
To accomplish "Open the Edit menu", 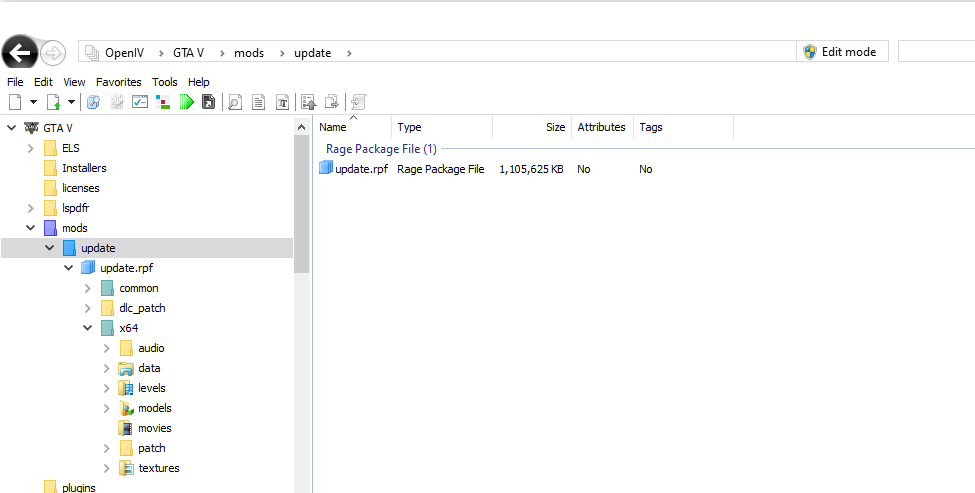I will coord(43,82).
